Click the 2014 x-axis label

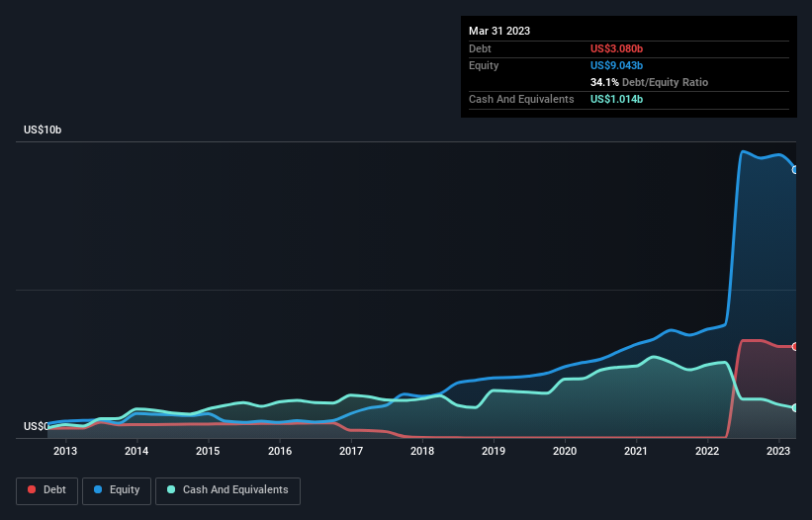[136, 451]
